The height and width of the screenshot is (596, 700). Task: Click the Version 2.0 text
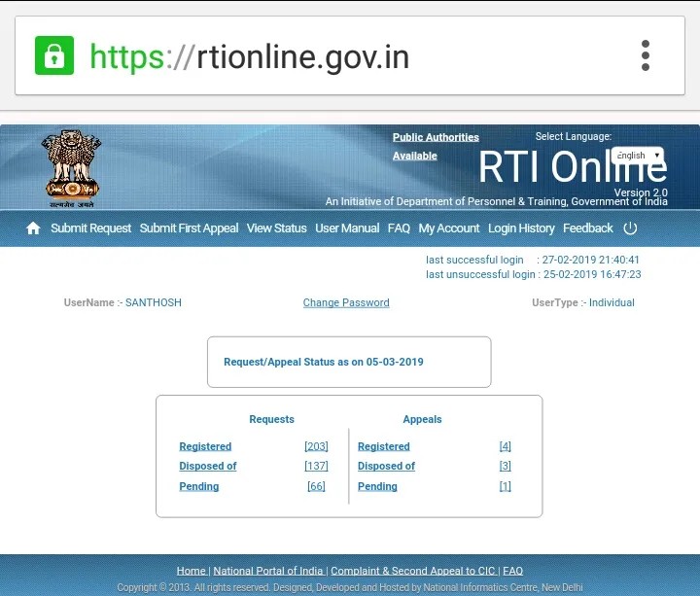click(641, 193)
